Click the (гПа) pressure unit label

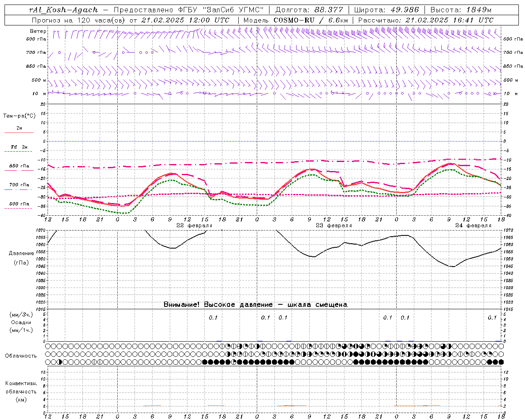[21, 263]
